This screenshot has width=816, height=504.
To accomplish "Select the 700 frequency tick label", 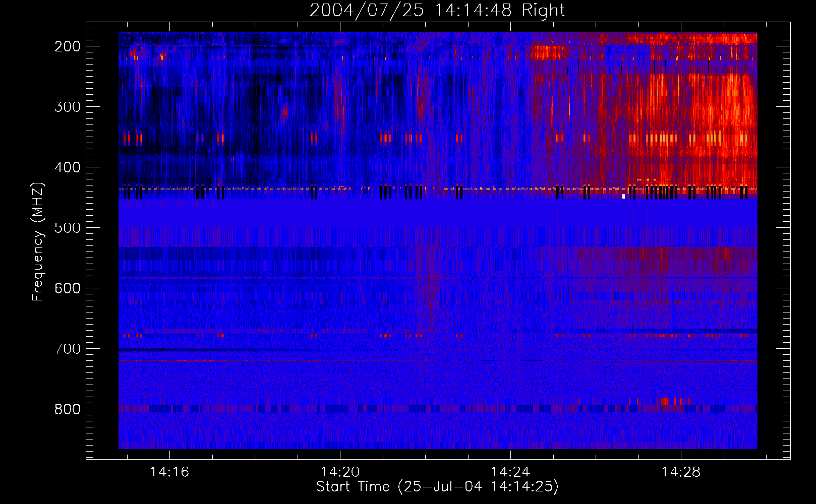I will [x=68, y=349].
